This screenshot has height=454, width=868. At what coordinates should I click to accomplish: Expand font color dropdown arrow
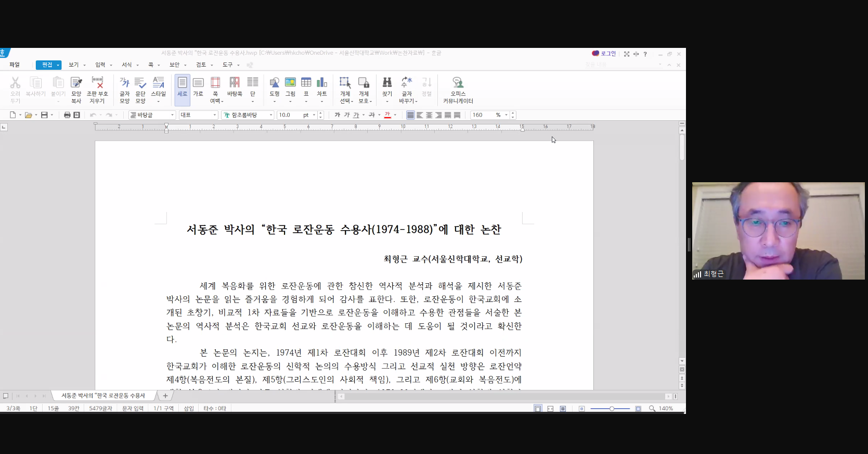(x=395, y=115)
